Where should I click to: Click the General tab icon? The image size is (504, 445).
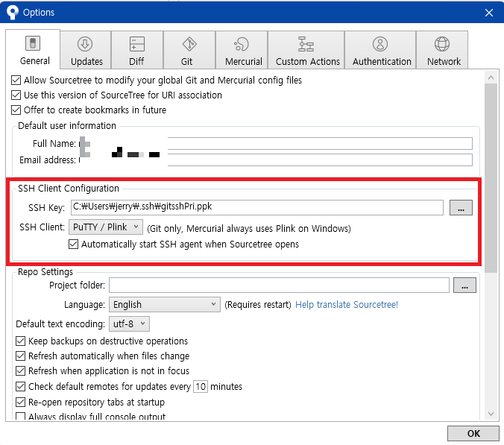(x=33, y=43)
